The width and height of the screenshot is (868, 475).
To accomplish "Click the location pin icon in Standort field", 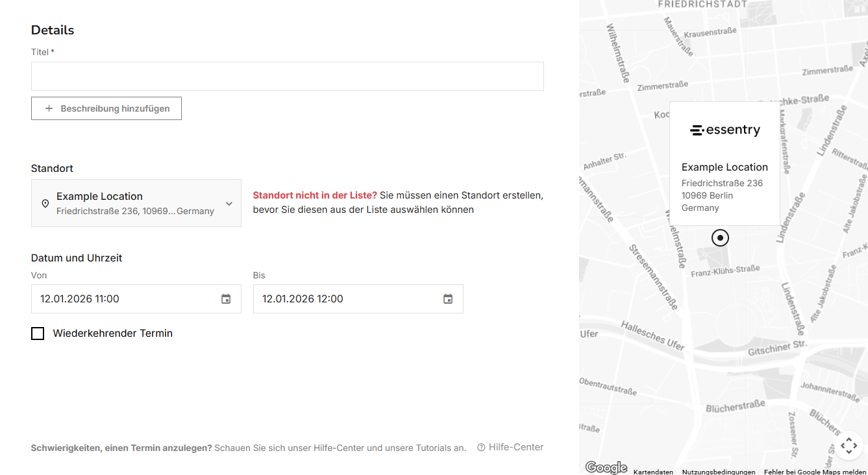I will 45,203.
